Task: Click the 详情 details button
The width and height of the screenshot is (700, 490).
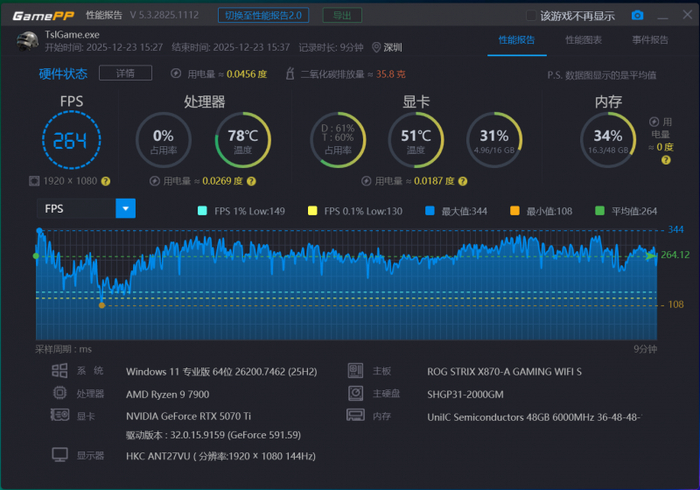Action: point(125,73)
